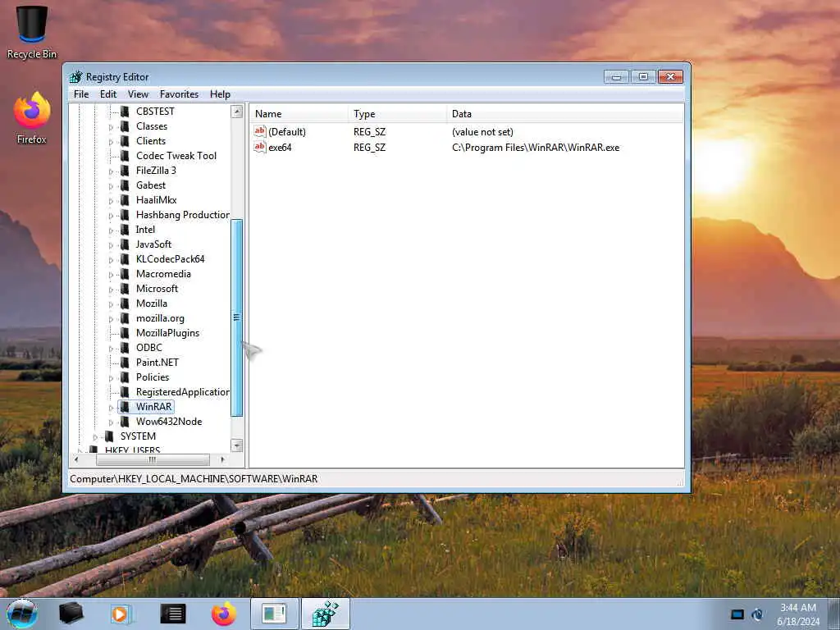Viewport: 840px width, 630px height.
Task: Open the View menu
Action: [x=138, y=94]
